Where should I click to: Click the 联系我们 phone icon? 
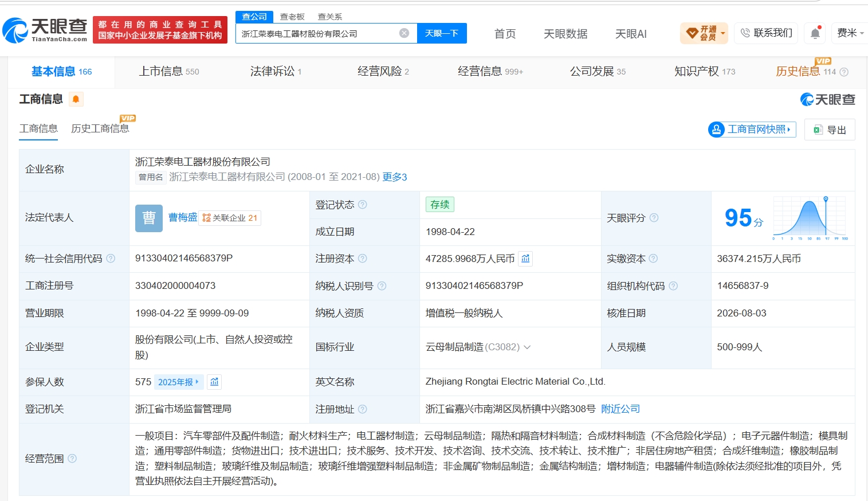click(x=745, y=33)
